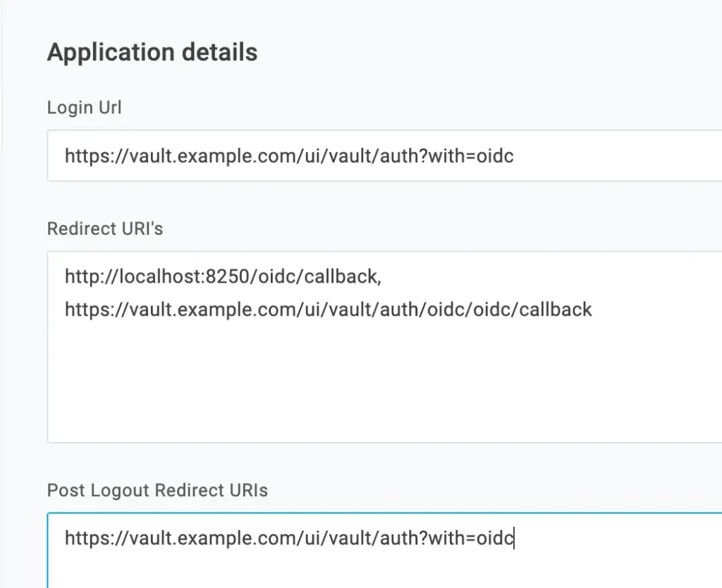Click the localhost:8250 callback URI line
Screen dimensions: 722x588
222,276
